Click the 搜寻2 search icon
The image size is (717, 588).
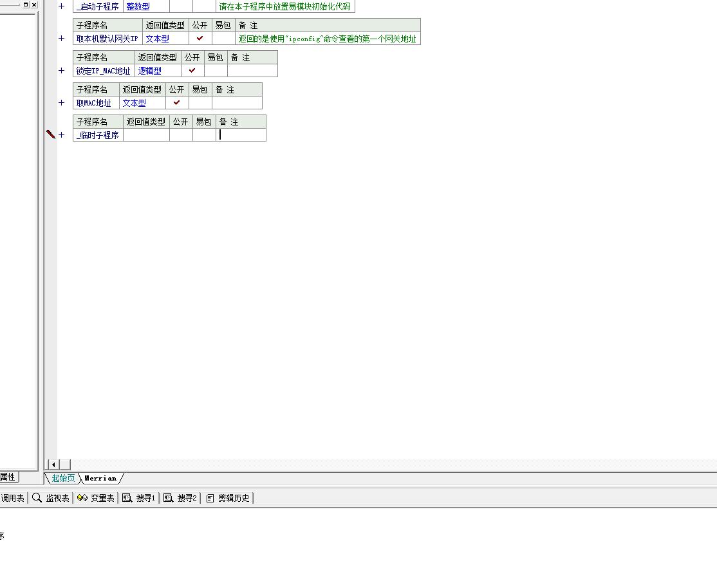[x=168, y=498]
